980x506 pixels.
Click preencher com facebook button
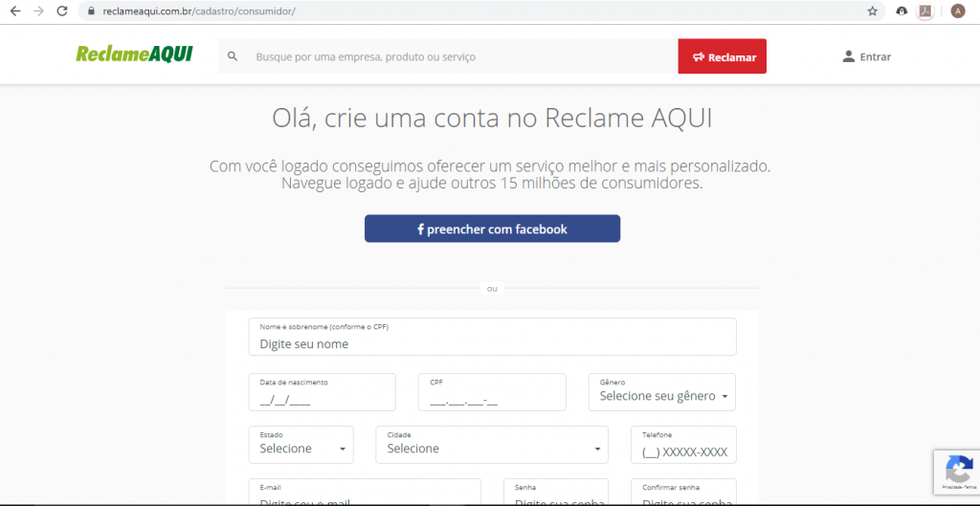[x=493, y=229]
